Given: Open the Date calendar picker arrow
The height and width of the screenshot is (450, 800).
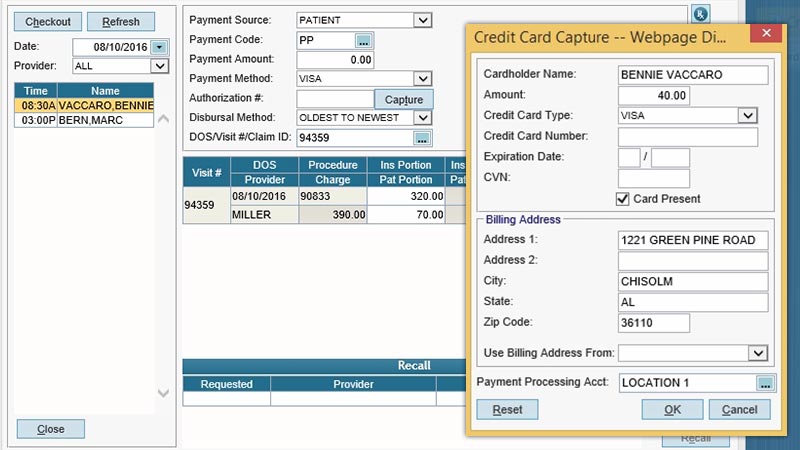Looking at the screenshot, I should (159, 47).
